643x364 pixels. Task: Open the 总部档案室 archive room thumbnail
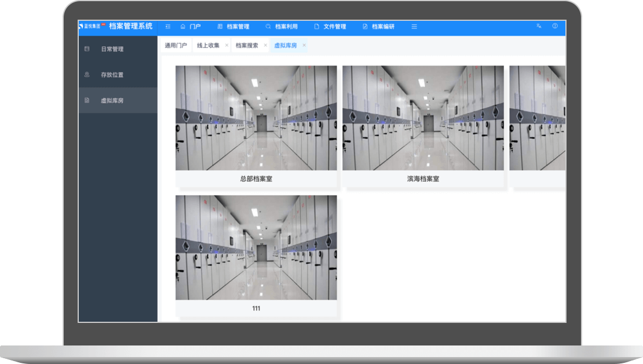[256, 118]
